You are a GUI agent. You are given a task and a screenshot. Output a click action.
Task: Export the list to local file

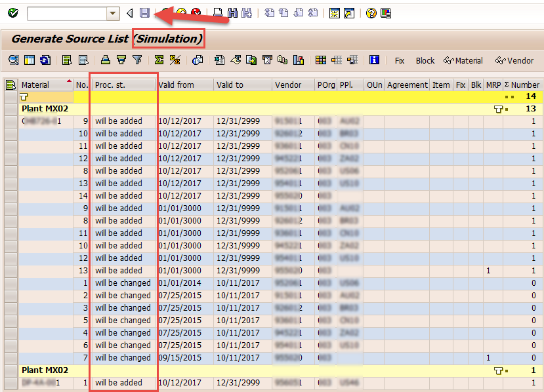(x=251, y=60)
